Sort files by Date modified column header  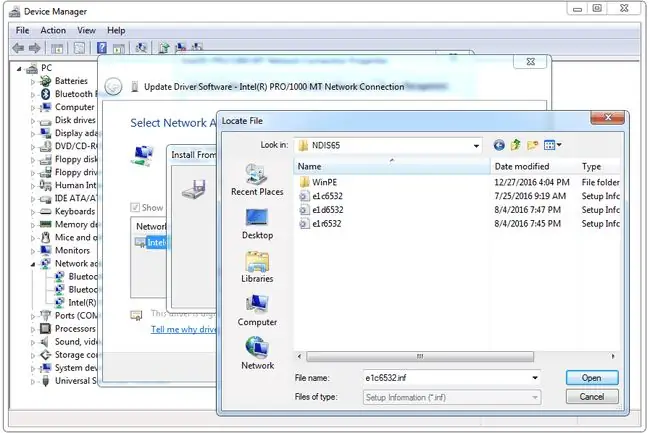(x=534, y=167)
